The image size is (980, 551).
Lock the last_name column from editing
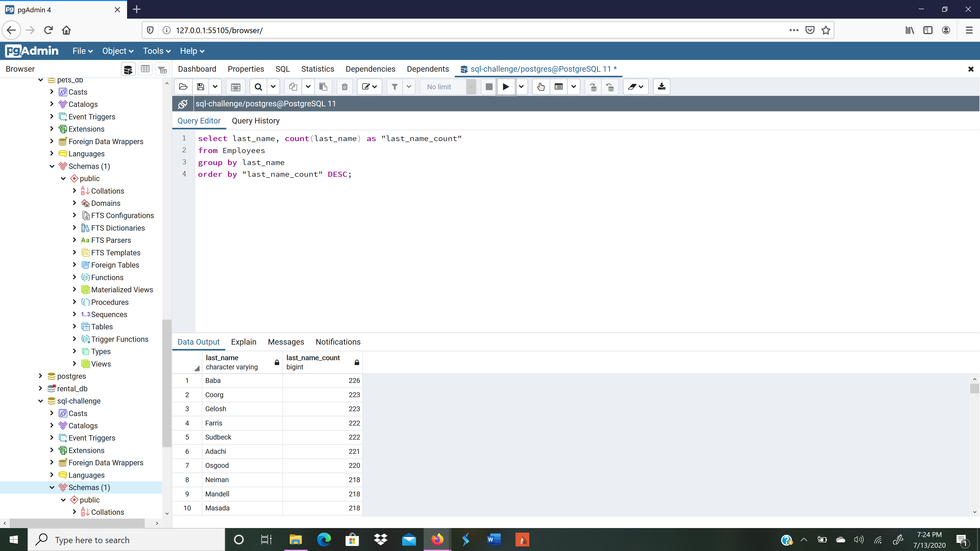pyautogui.click(x=277, y=362)
